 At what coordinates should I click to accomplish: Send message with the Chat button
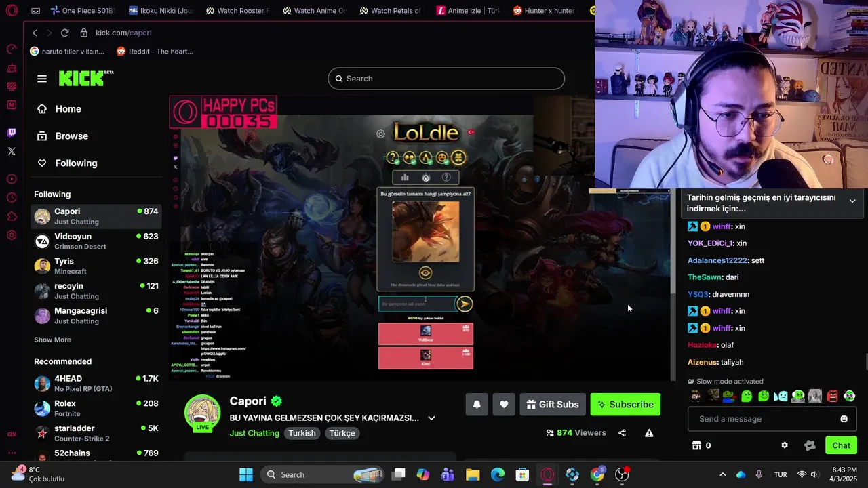point(841,445)
